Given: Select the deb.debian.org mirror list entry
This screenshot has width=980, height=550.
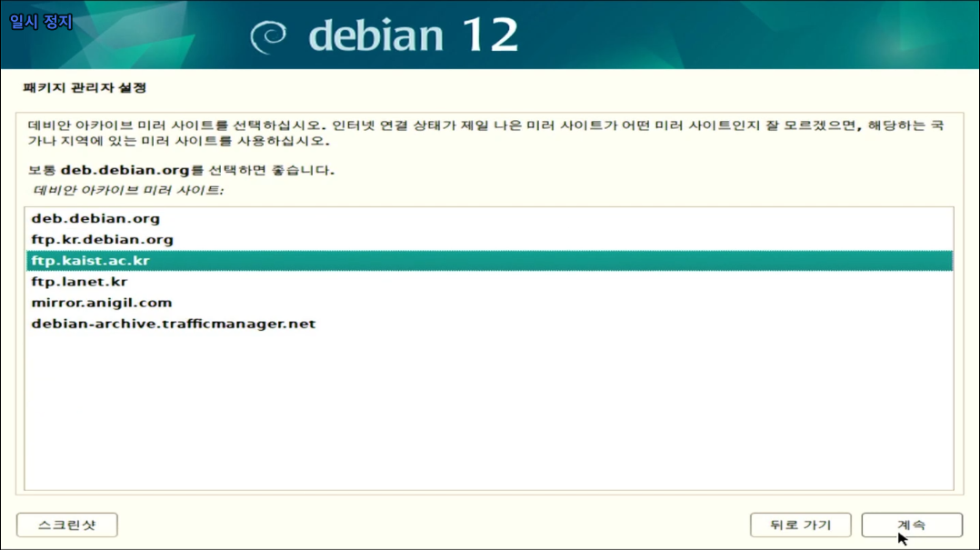Looking at the screenshot, I should click(x=489, y=218).
